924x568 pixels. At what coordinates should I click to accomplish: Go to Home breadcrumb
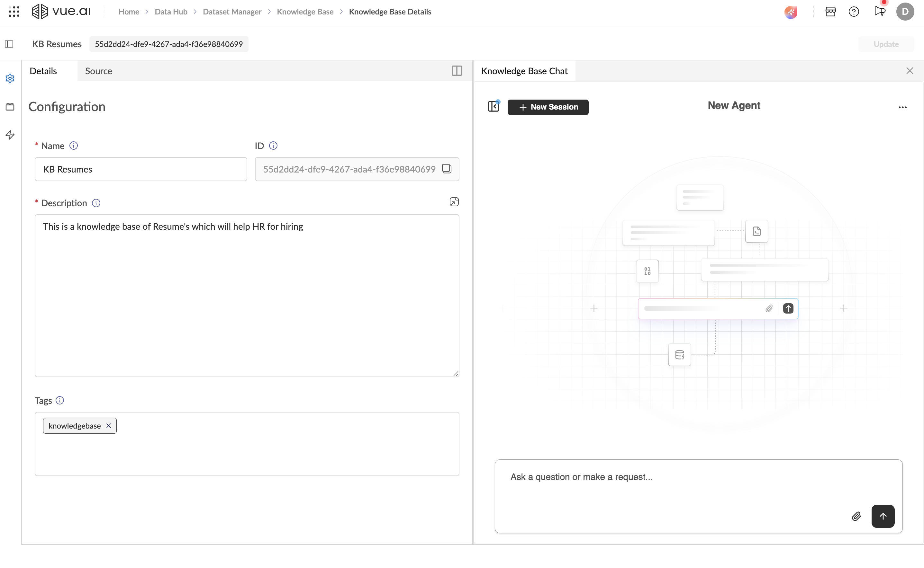click(129, 12)
